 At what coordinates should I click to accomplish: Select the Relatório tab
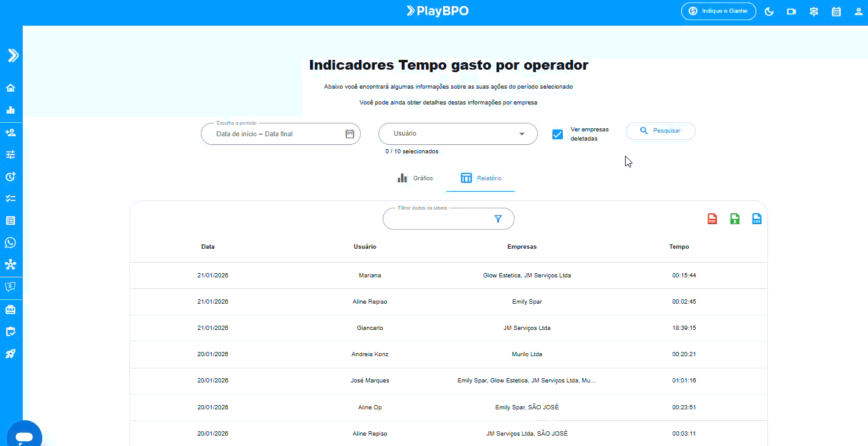click(481, 178)
